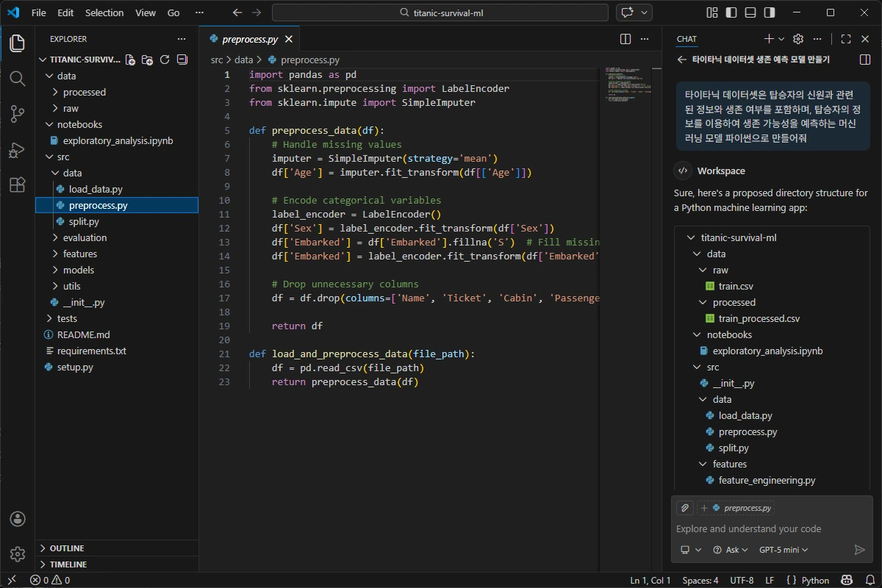Open the Extensions view
Viewport: 882px width, 588px height.
coord(17,185)
